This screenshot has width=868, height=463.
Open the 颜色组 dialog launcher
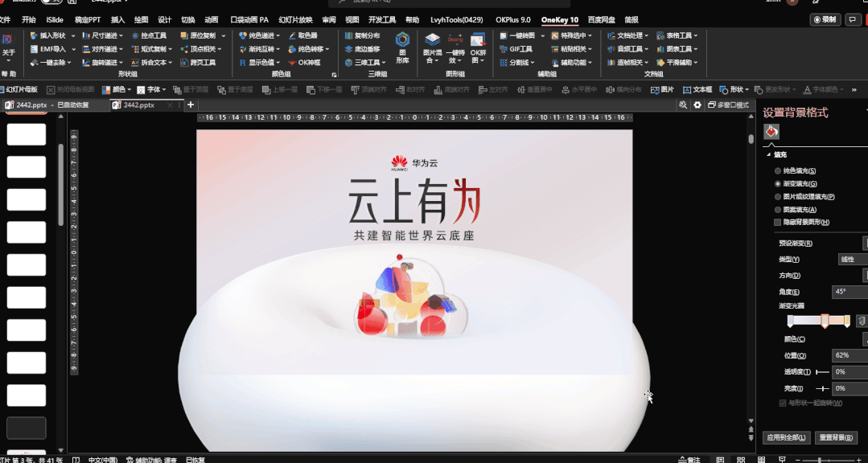click(334, 75)
